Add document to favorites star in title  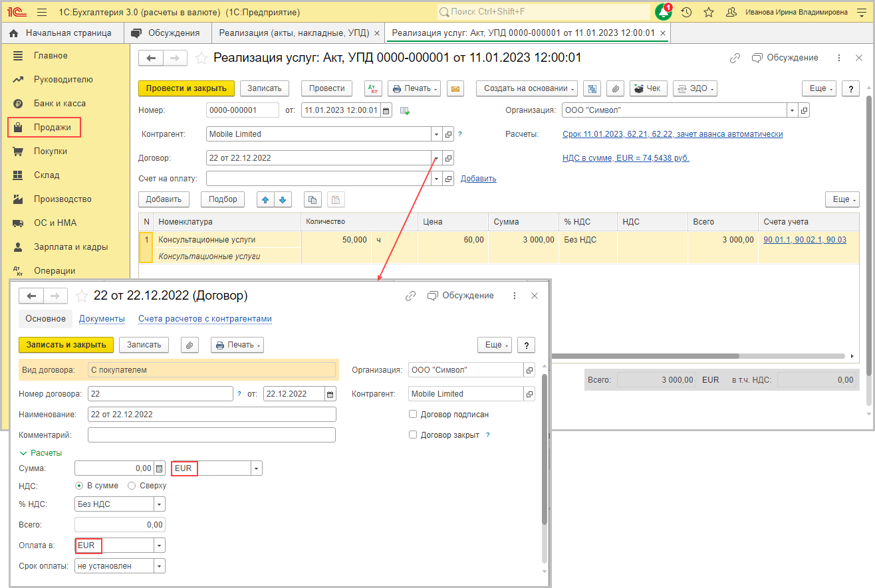[x=201, y=58]
